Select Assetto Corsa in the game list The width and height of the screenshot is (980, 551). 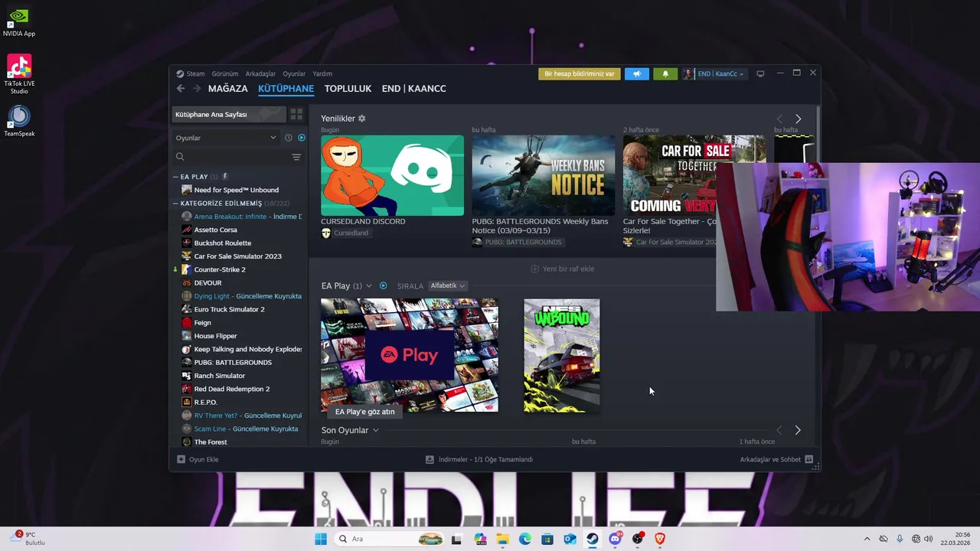pos(216,230)
